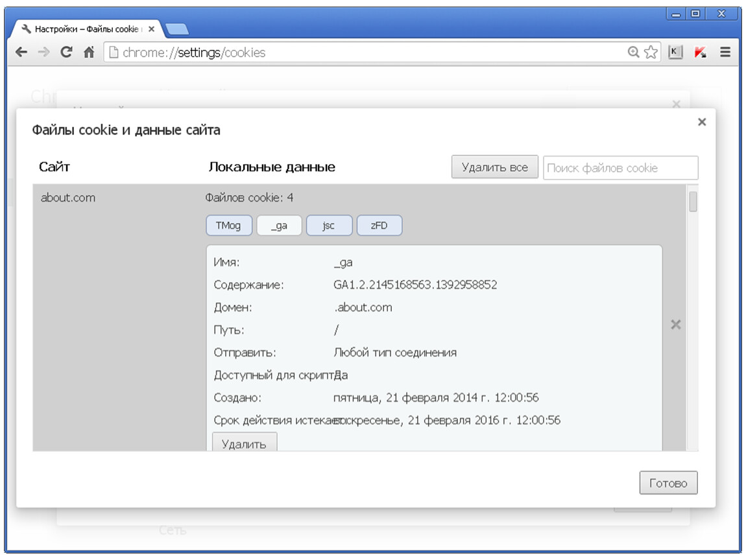This screenshot has height=560, width=746.
Task: Click the zoom magnifier icon in address bar
Action: [x=633, y=52]
